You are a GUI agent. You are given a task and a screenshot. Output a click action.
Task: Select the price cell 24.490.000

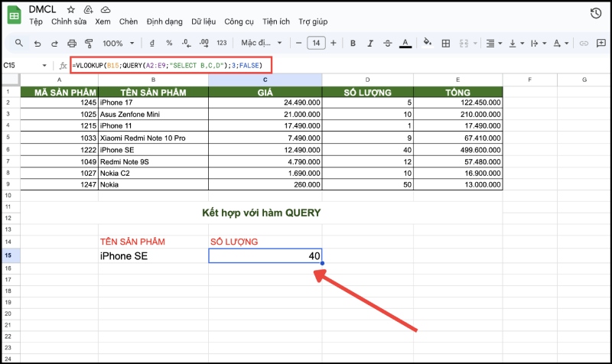[x=265, y=102]
